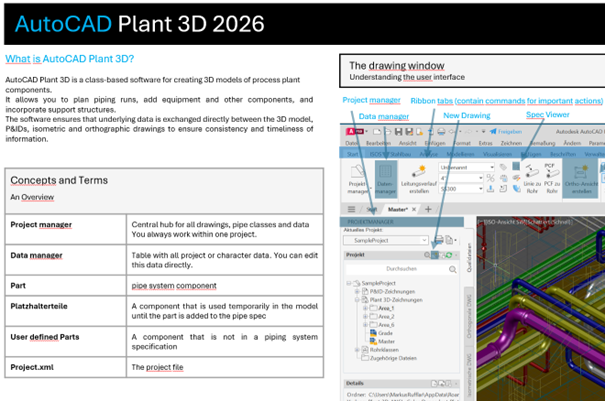Click the Freigeben share button

tap(506, 132)
